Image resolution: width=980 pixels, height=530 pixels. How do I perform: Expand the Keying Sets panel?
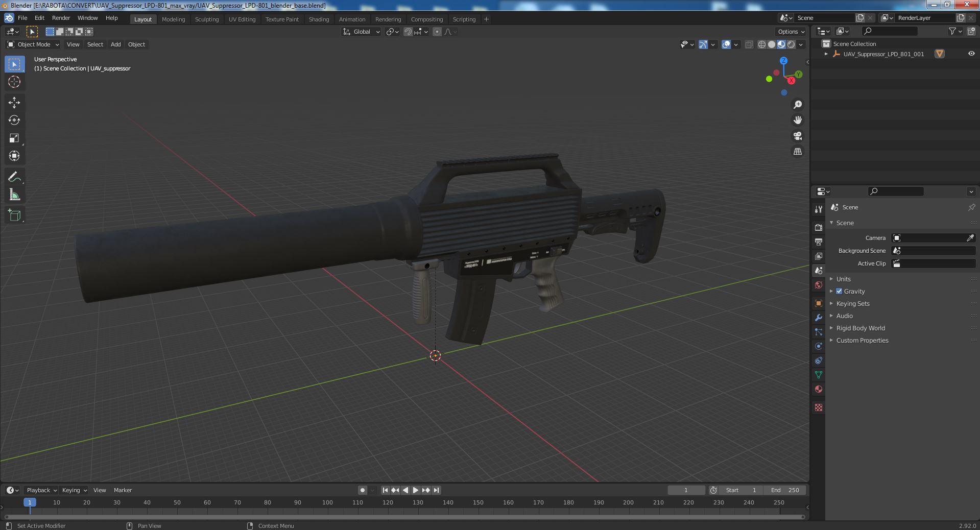coord(852,303)
